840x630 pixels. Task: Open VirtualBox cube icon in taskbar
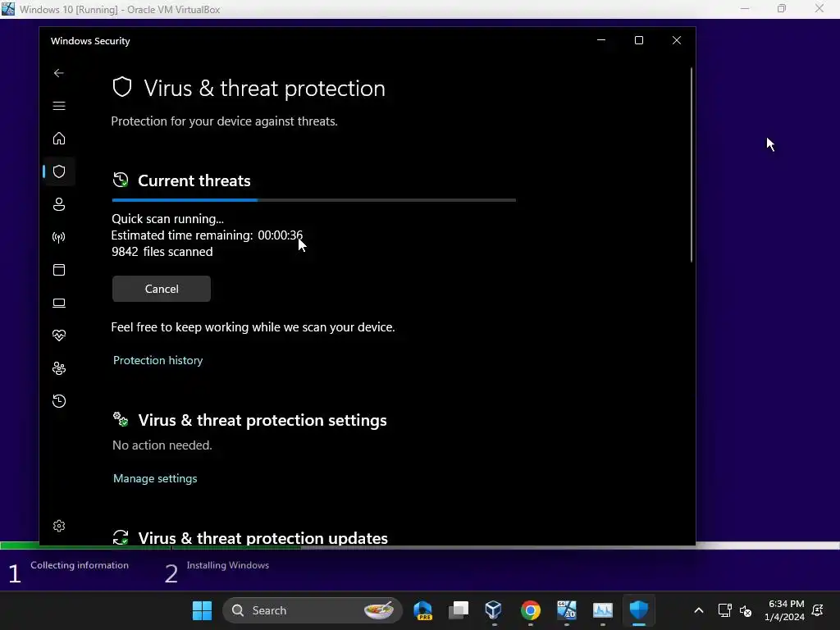(x=493, y=610)
